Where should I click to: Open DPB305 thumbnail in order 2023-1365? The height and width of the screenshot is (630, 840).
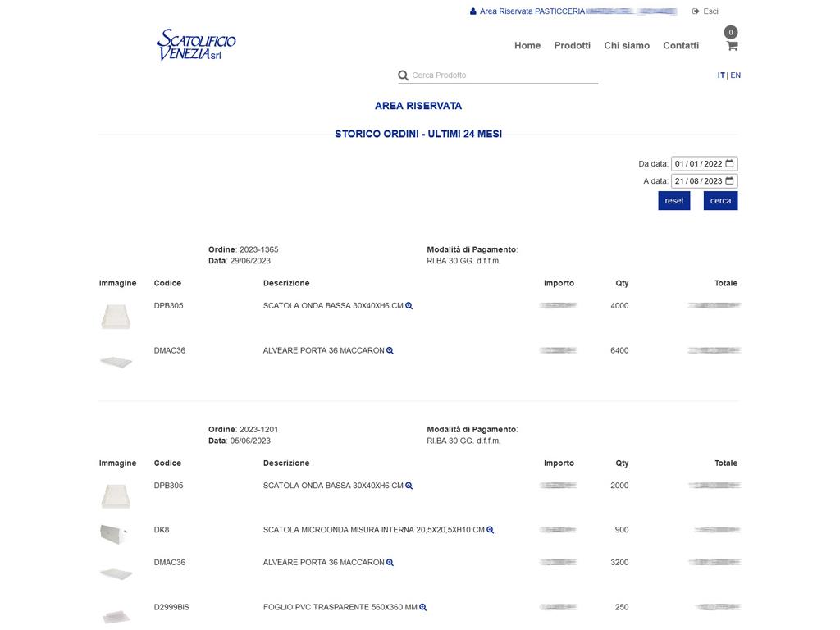pyautogui.click(x=116, y=316)
